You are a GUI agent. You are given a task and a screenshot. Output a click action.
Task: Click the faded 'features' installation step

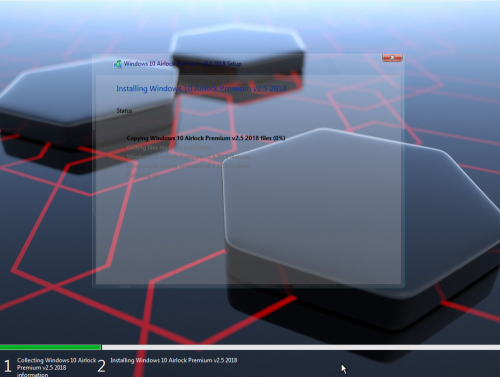[x=188, y=157]
